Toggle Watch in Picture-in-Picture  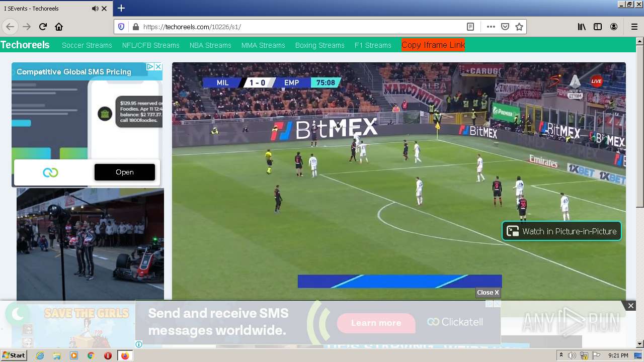(x=561, y=231)
